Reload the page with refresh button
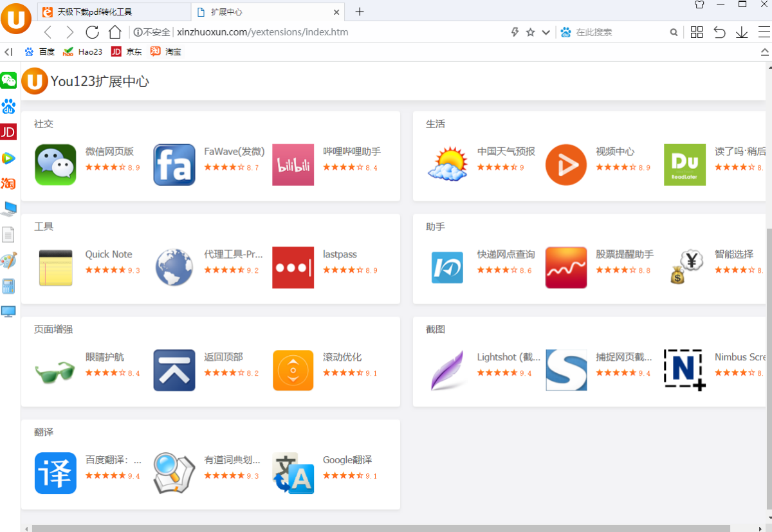 point(92,32)
